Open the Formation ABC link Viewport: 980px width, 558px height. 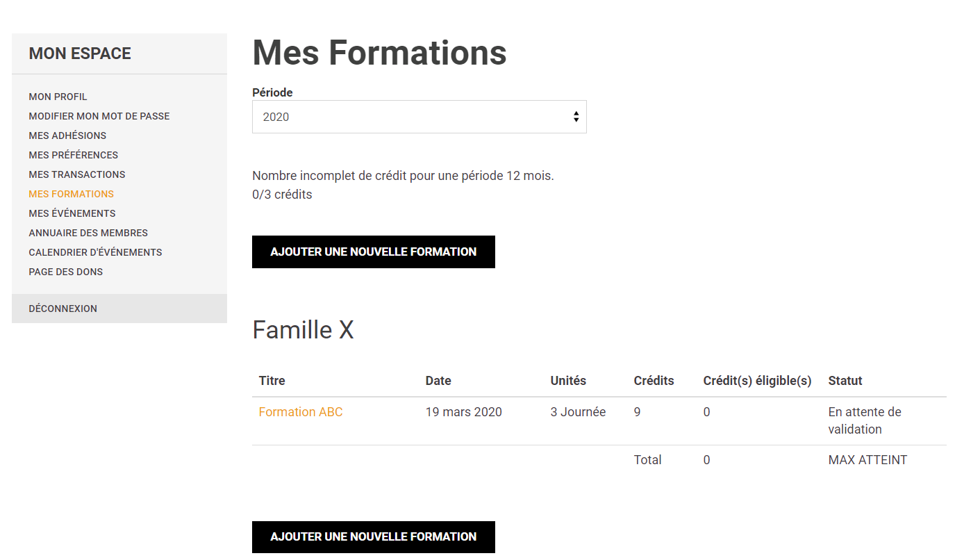(301, 412)
